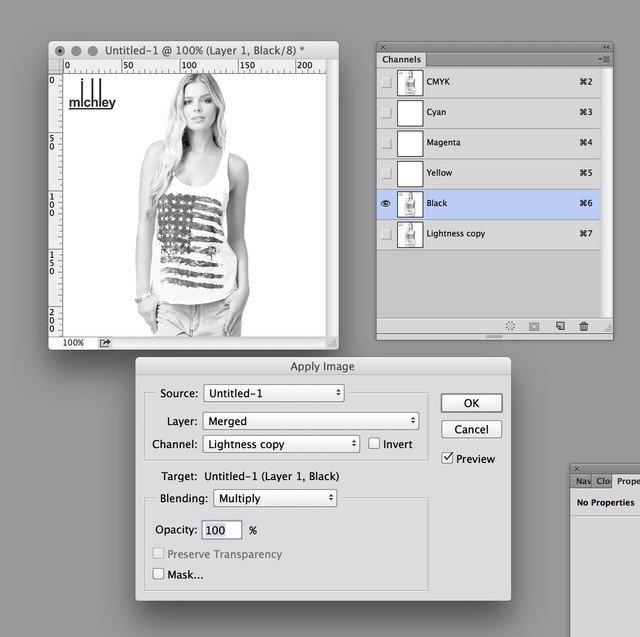Switch to the Channels tab
Screen dimensions: 640x637
[x=401, y=60]
